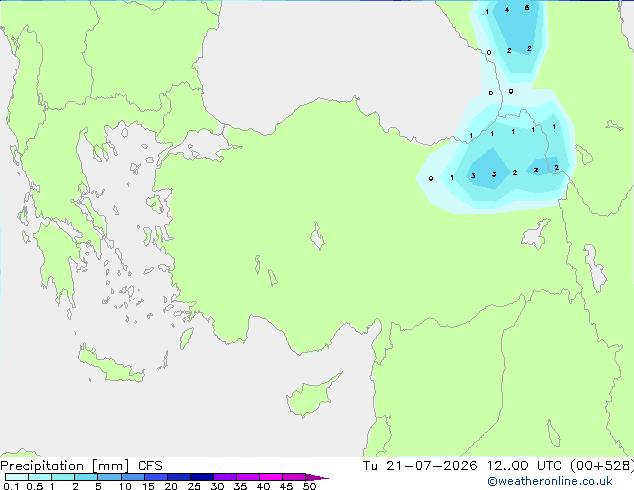This screenshot has height=490, width=634.
Task: Click the '4' precipitation value on the map
Action: click(507, 10)
